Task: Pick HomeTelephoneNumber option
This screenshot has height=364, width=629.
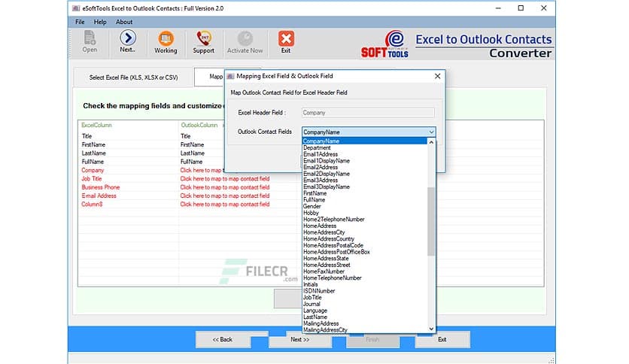Action: (x=364, y=278)
